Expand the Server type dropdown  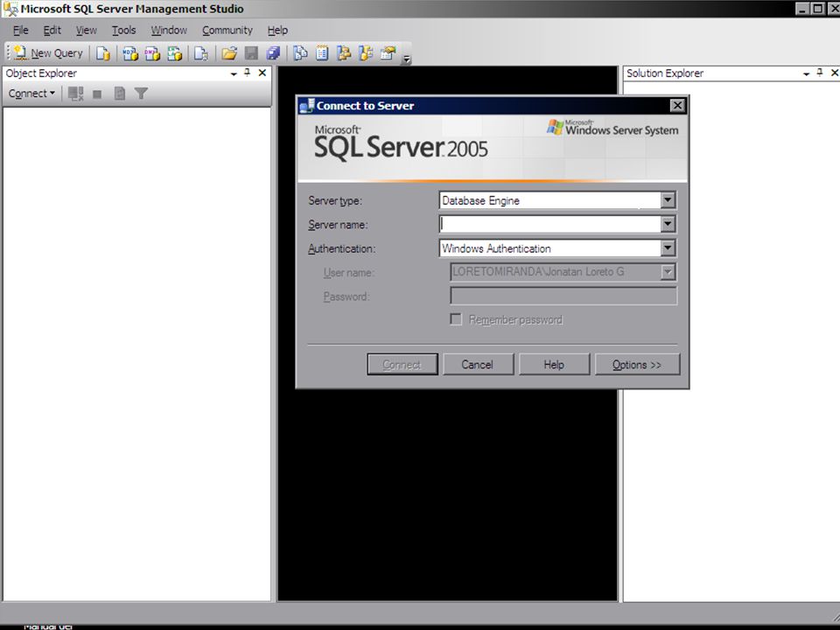tap(668, 200)
